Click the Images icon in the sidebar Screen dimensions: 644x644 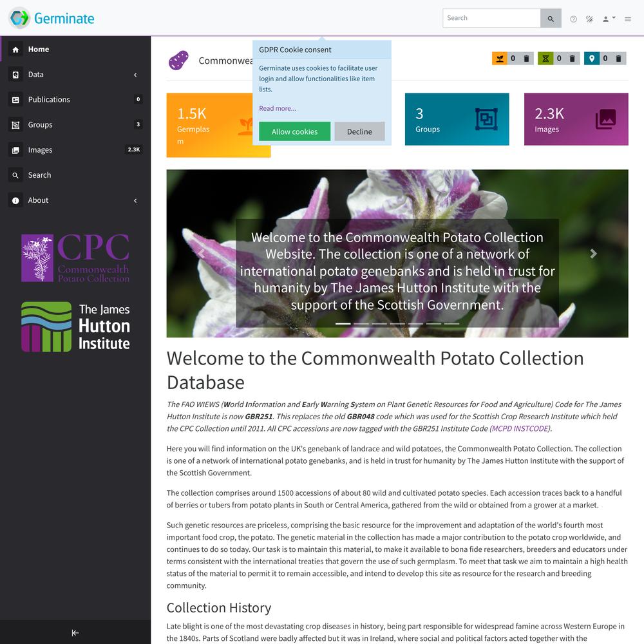(x=15, y=150)
